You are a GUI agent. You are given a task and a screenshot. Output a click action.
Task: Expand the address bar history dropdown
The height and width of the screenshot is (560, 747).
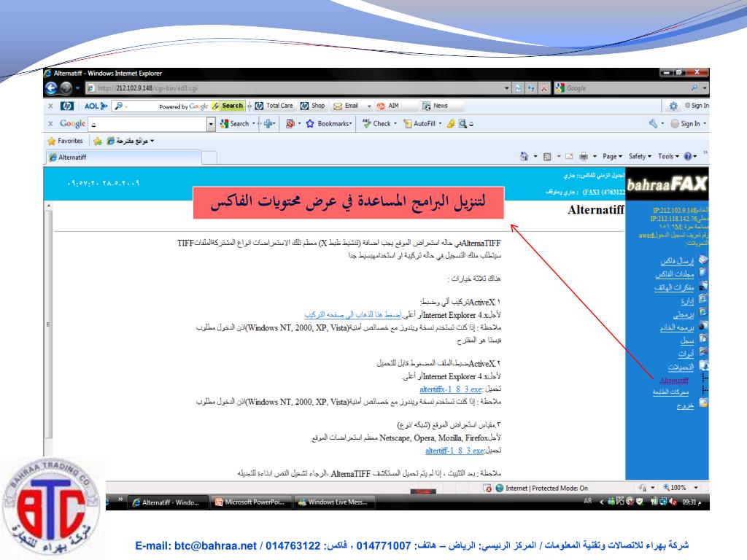(x=507, y=88)
